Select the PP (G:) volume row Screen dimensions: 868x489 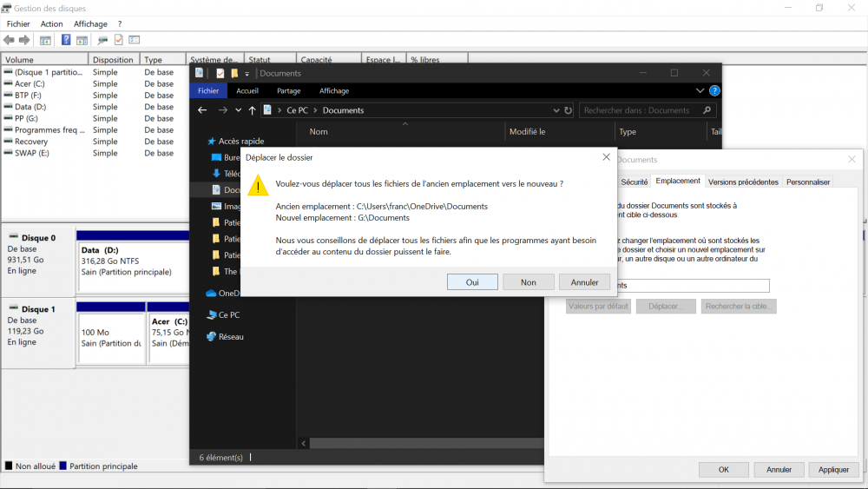(x=26, y=118)
